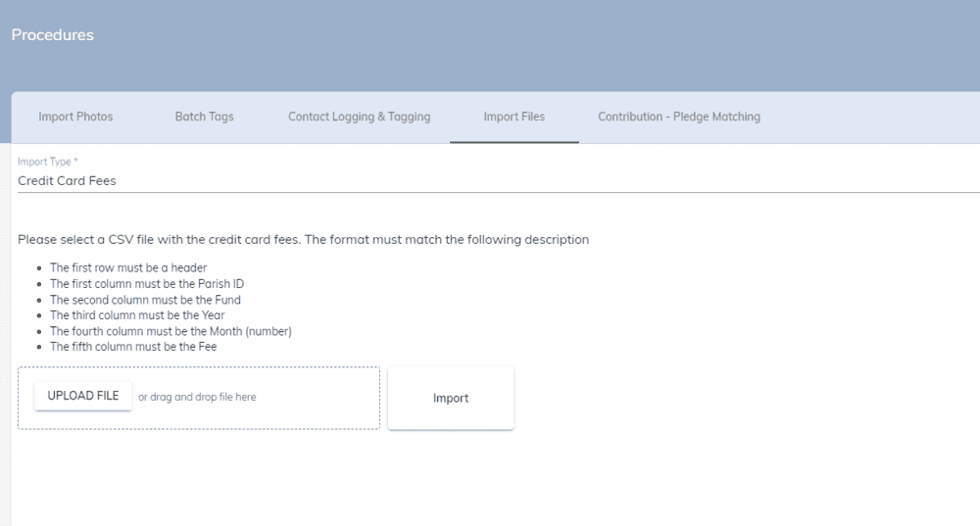Click the Import button
This screenshot has width=980, height=526.
click(451, 398)
